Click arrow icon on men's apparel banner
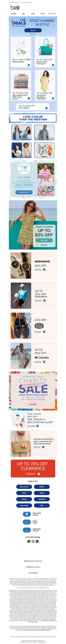 coord(46,108)
